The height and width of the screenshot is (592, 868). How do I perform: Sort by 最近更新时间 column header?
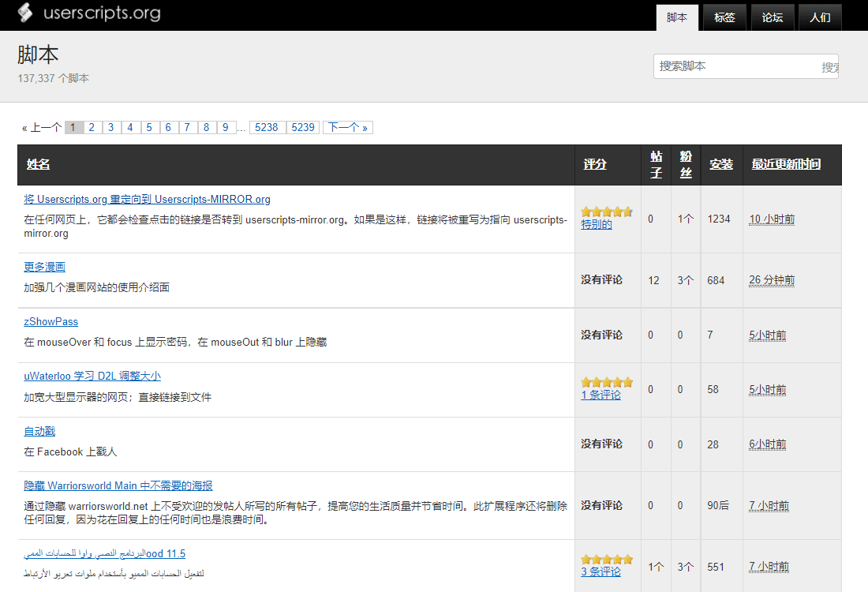[785, 164]
